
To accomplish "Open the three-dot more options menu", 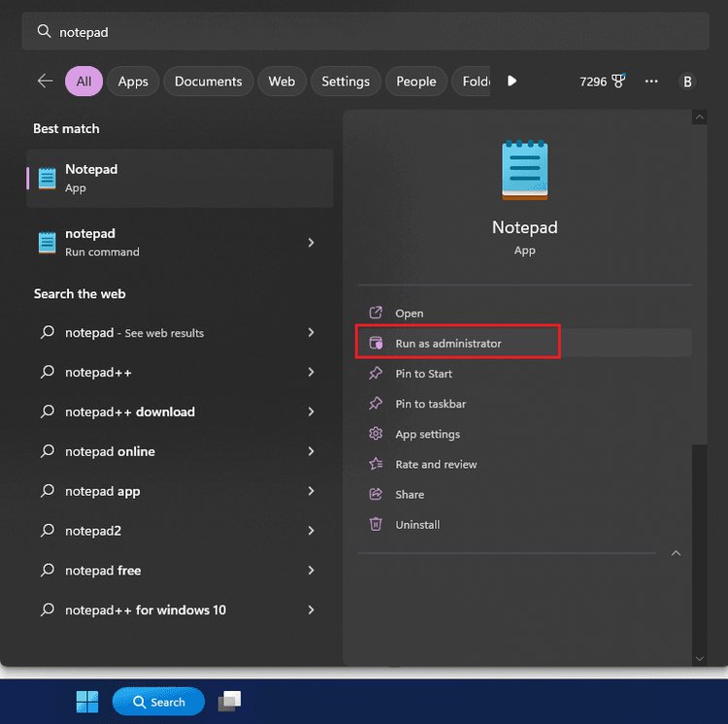I will pyautogui.click(x=651, y=82).
